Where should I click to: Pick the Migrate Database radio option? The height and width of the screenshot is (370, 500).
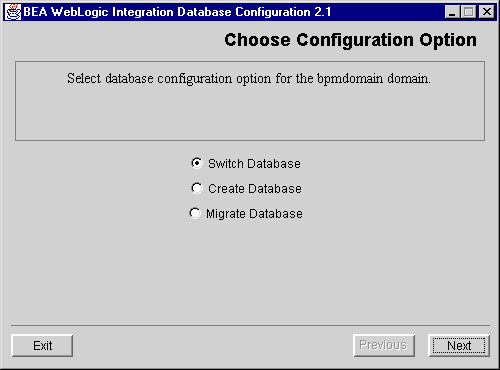(195, 213)
